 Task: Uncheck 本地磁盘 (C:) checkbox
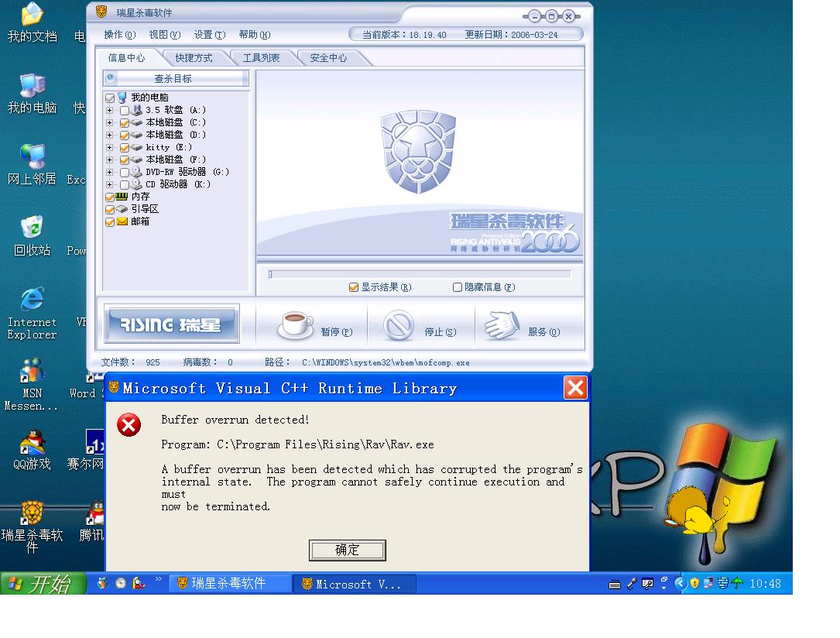pyautogui.click(x=125, y=122)
